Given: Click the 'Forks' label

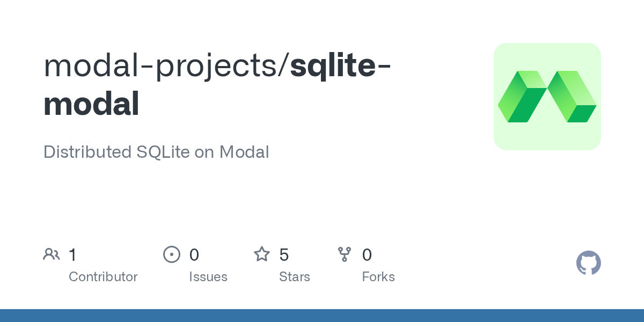Looking at the screenshot, I should click(x=378, y=277).
